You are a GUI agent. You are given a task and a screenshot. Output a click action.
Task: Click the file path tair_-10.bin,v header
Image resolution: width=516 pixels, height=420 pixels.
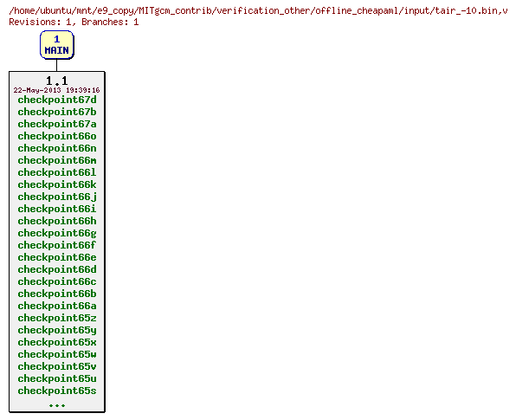coord(258,11)
